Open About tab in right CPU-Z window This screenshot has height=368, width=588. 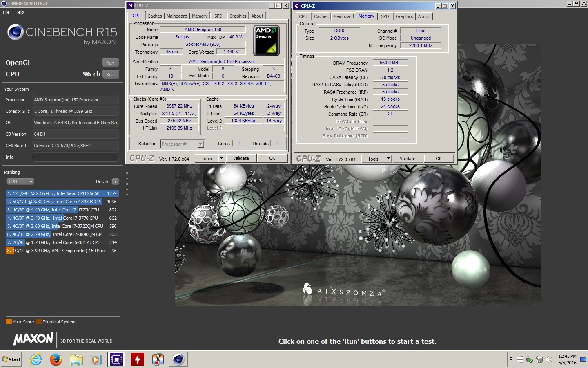[424, 16]
